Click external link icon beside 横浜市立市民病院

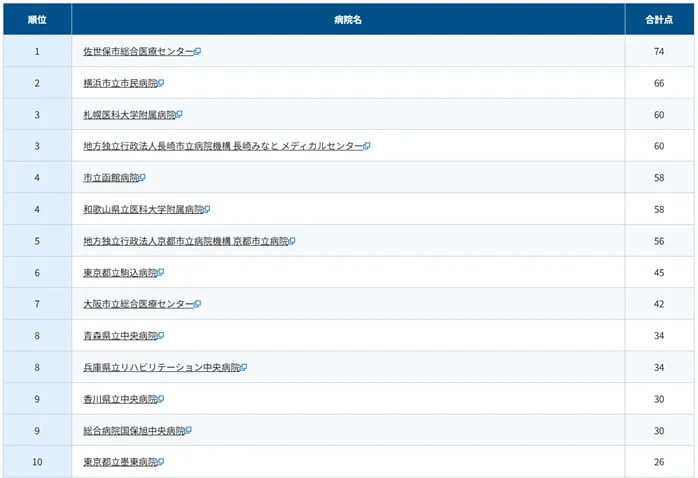(x=161, y=83)
